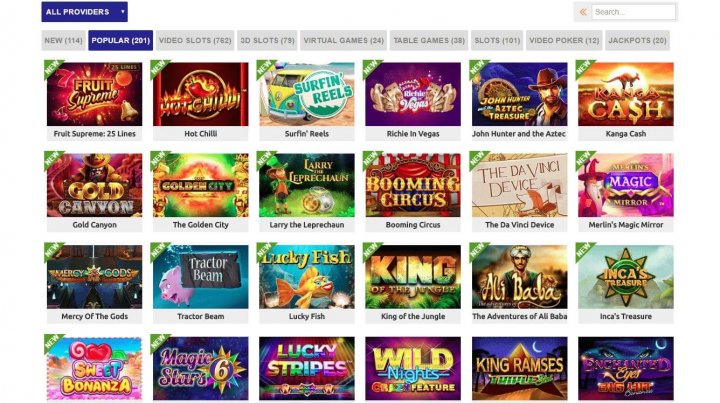
Task: Click the Merlin's Magic Mirror title link
Action: pos(626,225)
